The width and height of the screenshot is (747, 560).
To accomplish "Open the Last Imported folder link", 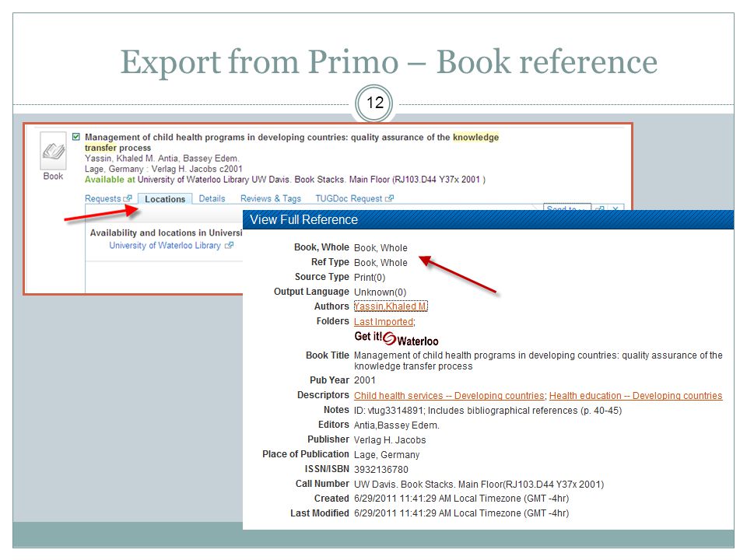I will [384, 322].
